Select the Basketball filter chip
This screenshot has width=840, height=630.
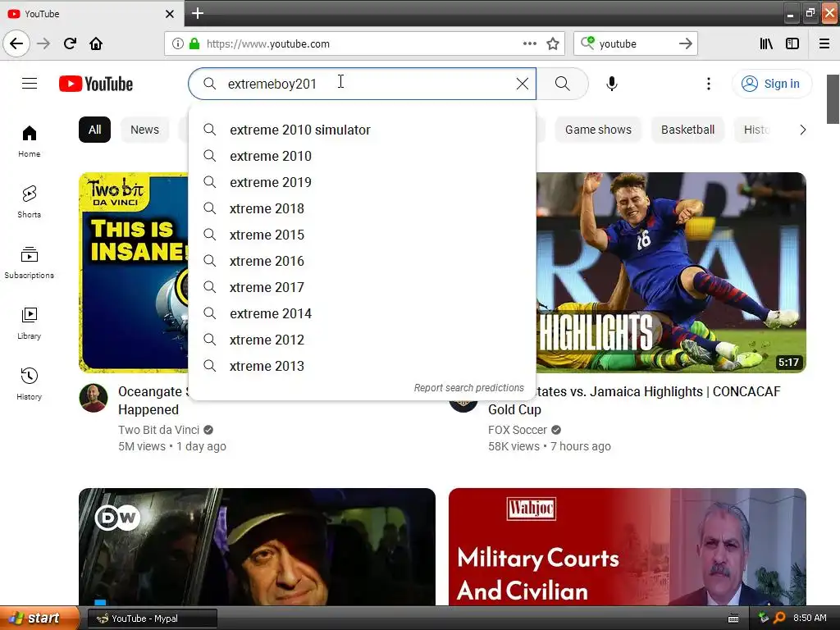(688, 130)
